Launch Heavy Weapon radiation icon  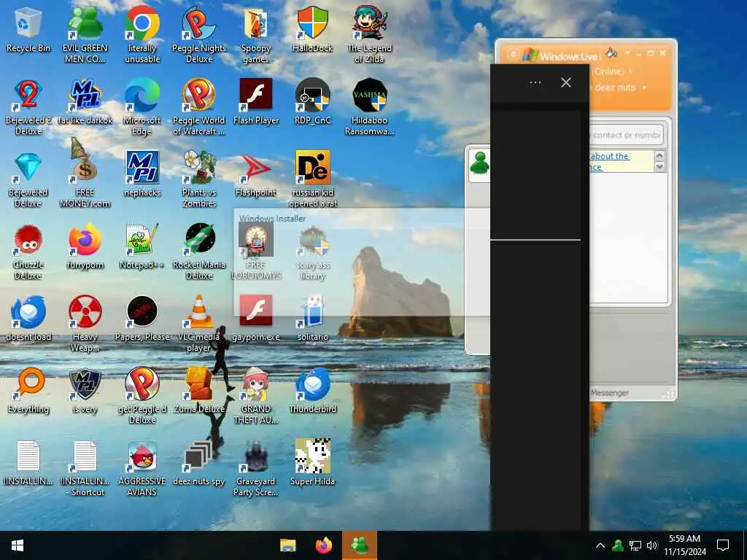click(85, 323)
